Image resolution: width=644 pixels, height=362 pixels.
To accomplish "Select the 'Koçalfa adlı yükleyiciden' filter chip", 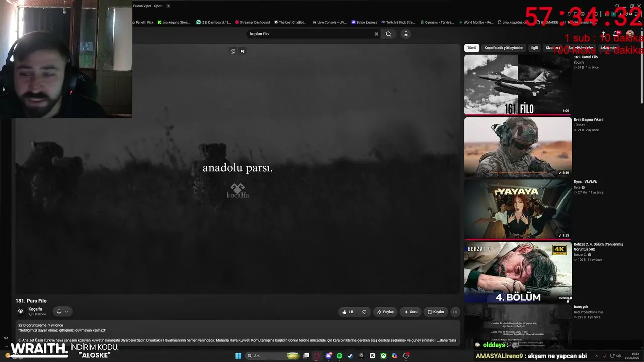I will click(504, 48).
